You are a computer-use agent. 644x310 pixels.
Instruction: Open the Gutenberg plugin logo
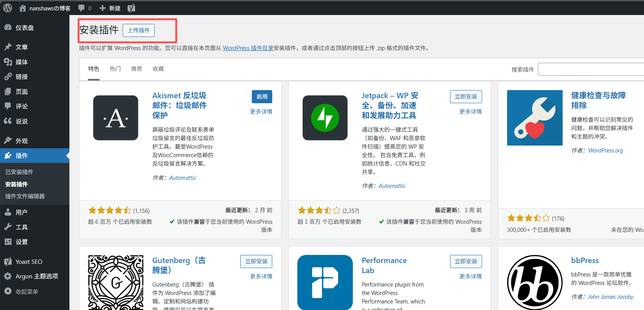click(116, 282)
